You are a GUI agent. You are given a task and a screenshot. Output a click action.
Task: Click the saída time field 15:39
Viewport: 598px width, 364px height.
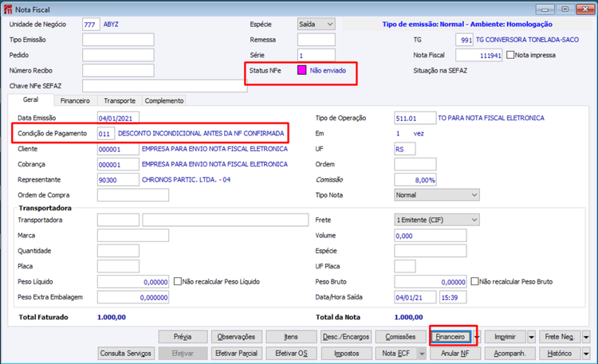point(453,297)
